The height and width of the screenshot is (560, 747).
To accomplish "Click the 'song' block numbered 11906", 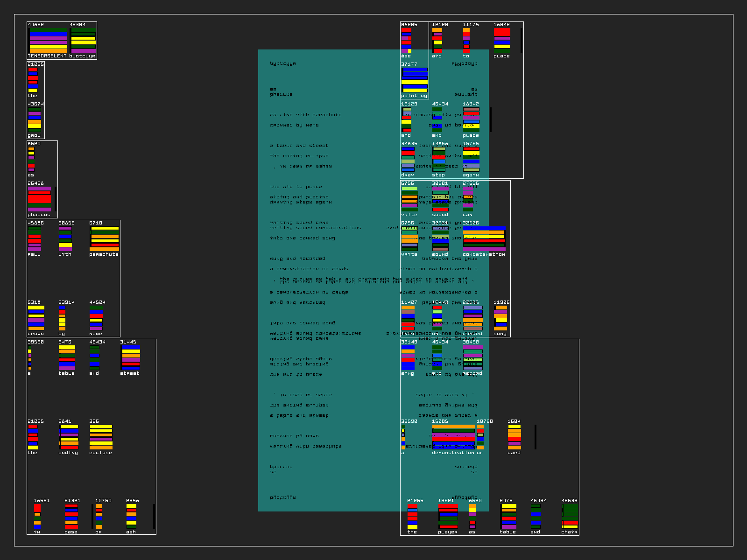I will click(500, 318).
